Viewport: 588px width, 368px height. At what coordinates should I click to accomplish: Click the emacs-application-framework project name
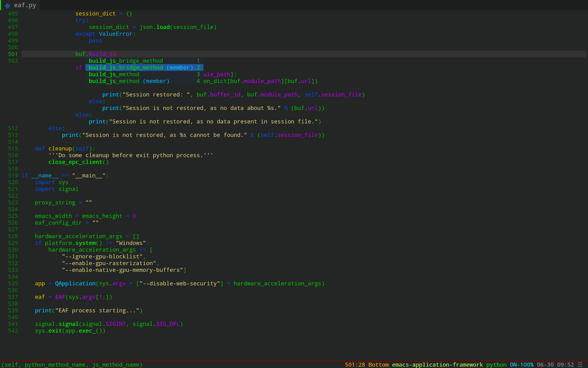437,365
